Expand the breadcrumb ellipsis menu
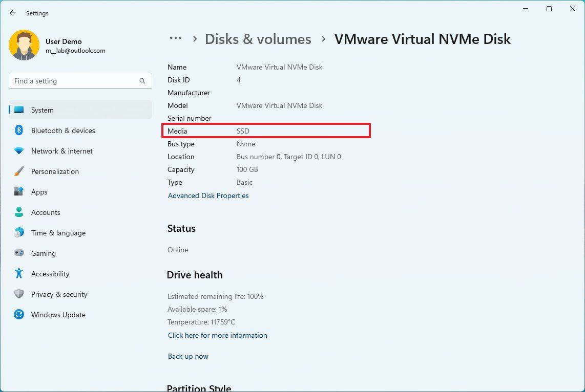 176,38
